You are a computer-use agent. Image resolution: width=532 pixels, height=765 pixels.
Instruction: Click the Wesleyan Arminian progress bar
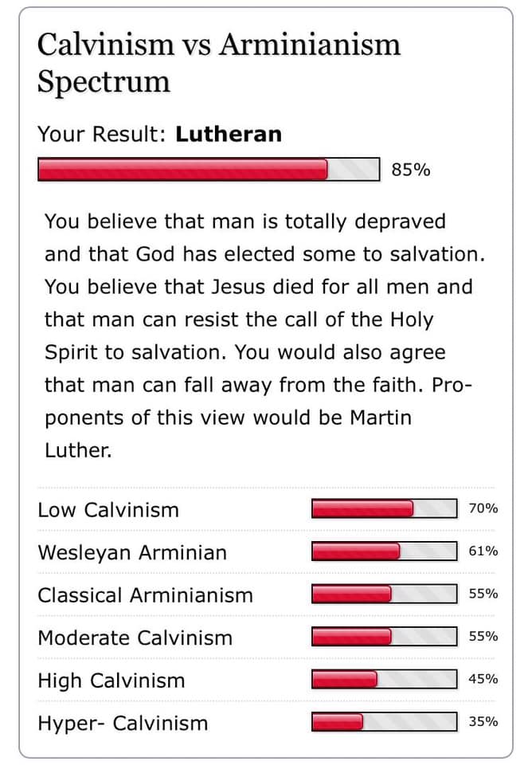tap(385, 551)
